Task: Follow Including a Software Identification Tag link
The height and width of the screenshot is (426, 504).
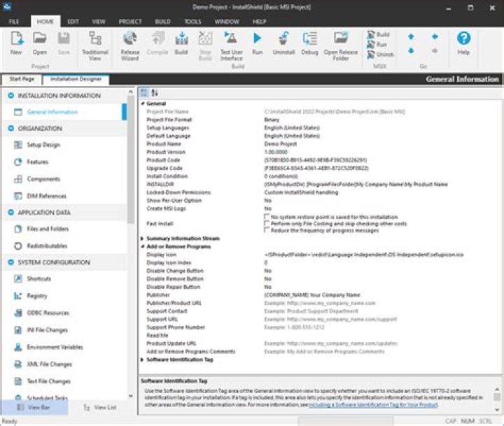Action: click(373, 404)
